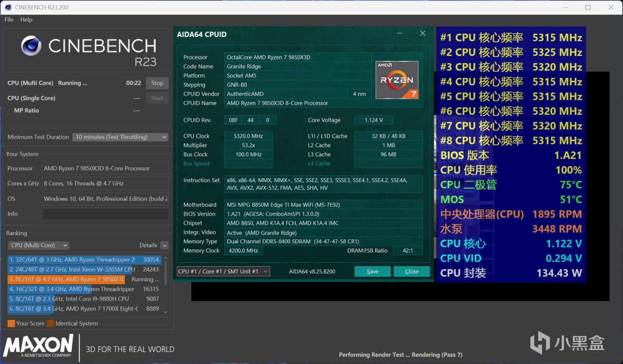Image resolution: width=623 pixels, height=364 pixels.
Task: Click the Ryzen 7 badge in AIDA64
Action: coord(397,80)
